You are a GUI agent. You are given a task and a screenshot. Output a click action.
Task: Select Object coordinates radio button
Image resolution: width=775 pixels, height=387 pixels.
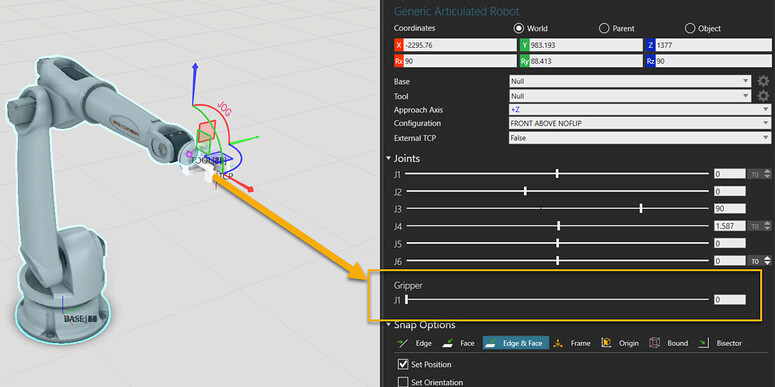[689, 28]
